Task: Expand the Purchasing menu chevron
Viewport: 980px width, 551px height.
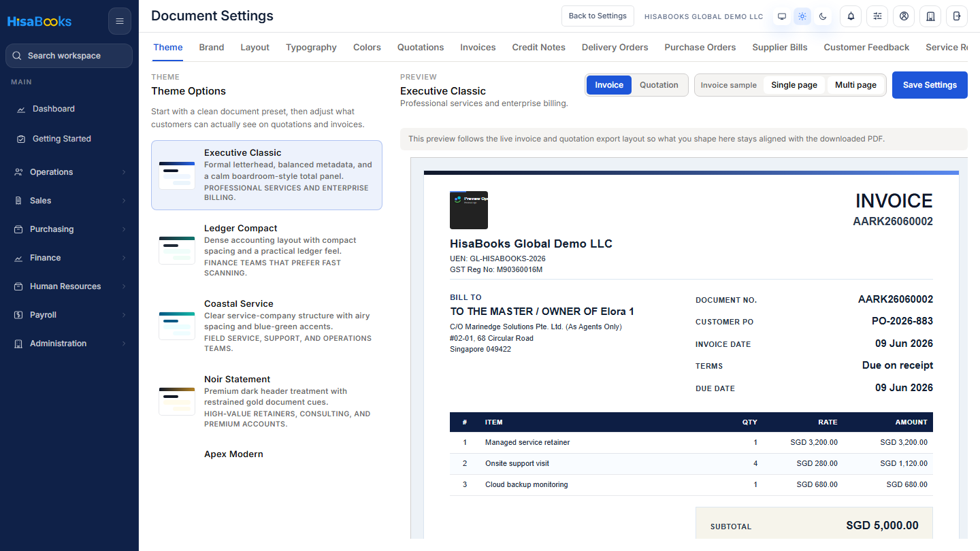Action: coord(124,229)
